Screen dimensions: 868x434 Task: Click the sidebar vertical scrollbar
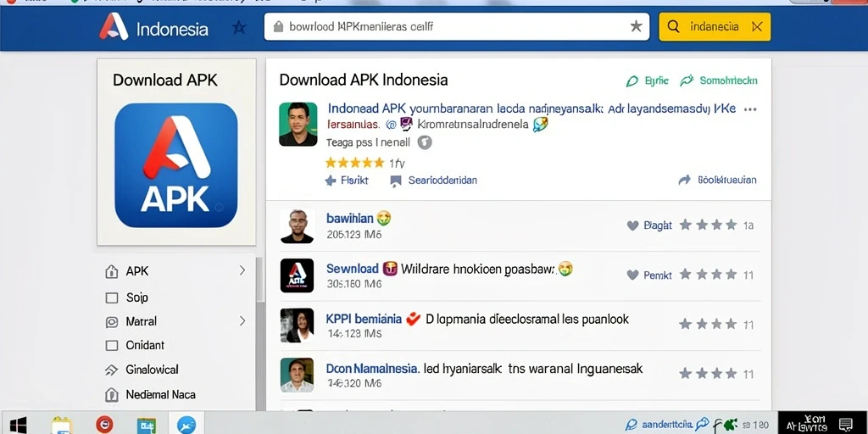tap(259, 280)
